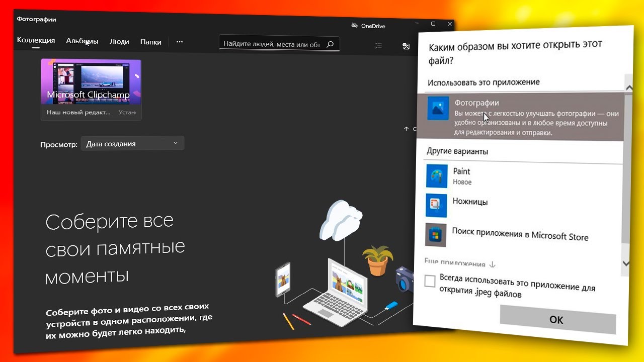The height and width of the screenshot is (362, 644).
Task: Click the Использовать это приложение header
Action: pos(484,82)
